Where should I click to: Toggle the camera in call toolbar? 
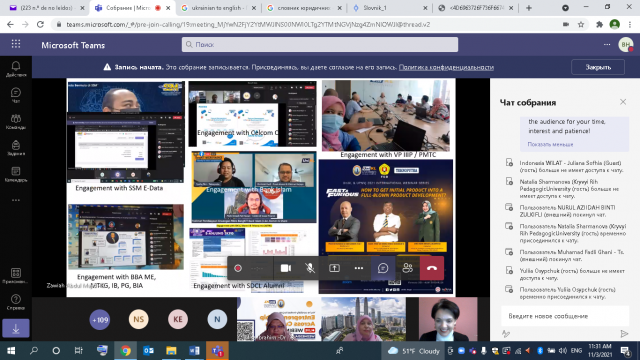286,268
